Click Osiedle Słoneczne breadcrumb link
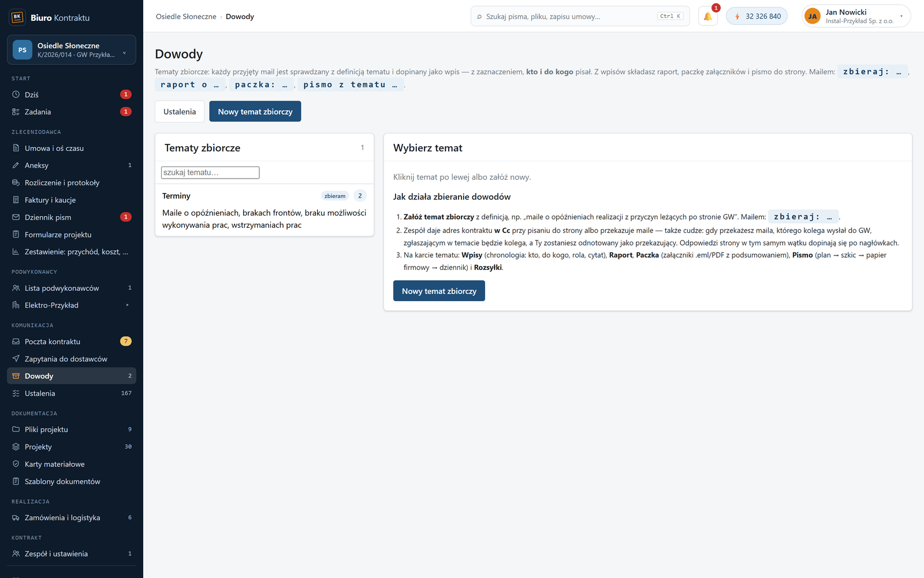The height and width of the screenshot is (578, 924). coord(186,16)
